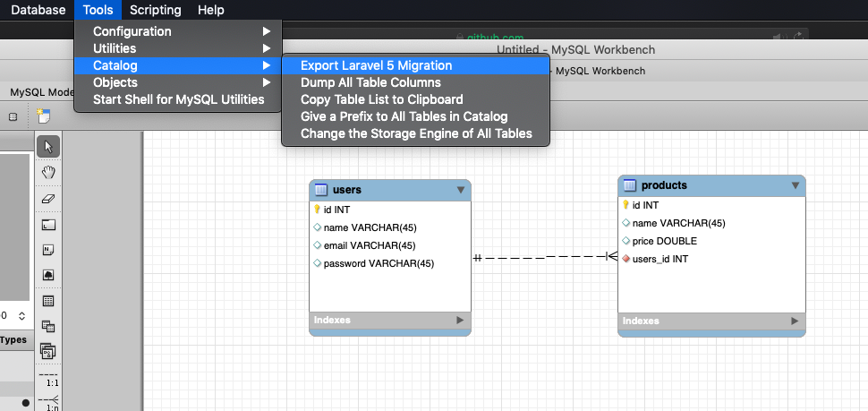The height and width of the screenshot is (411, 868).
Task: Open the Help menu
Action: [x=211, y=10]
